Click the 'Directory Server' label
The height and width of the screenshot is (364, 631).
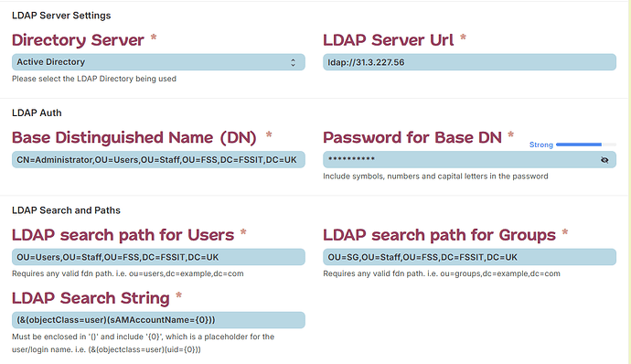pyautogui.click(x=78, y=40)
